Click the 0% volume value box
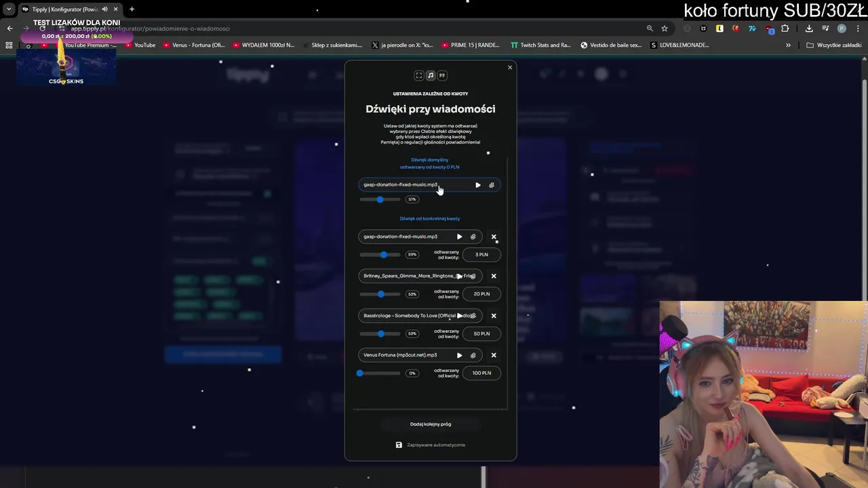 click(412, 373)
